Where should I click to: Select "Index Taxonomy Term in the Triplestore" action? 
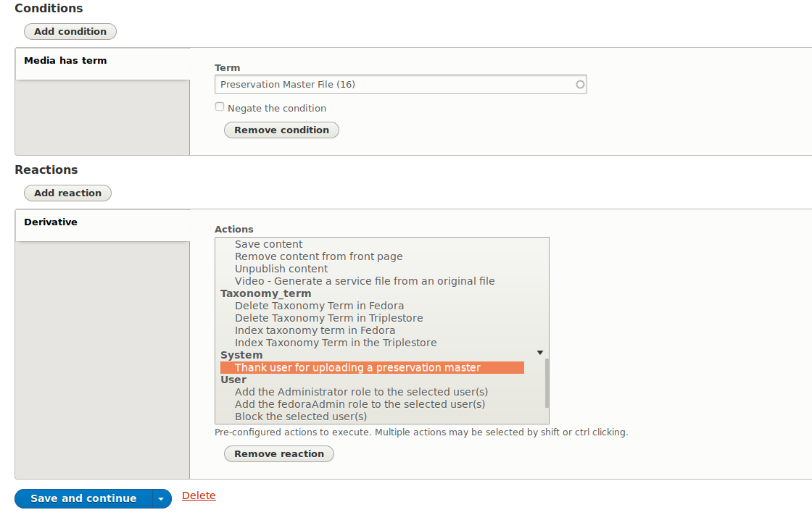tap(336, 342)
